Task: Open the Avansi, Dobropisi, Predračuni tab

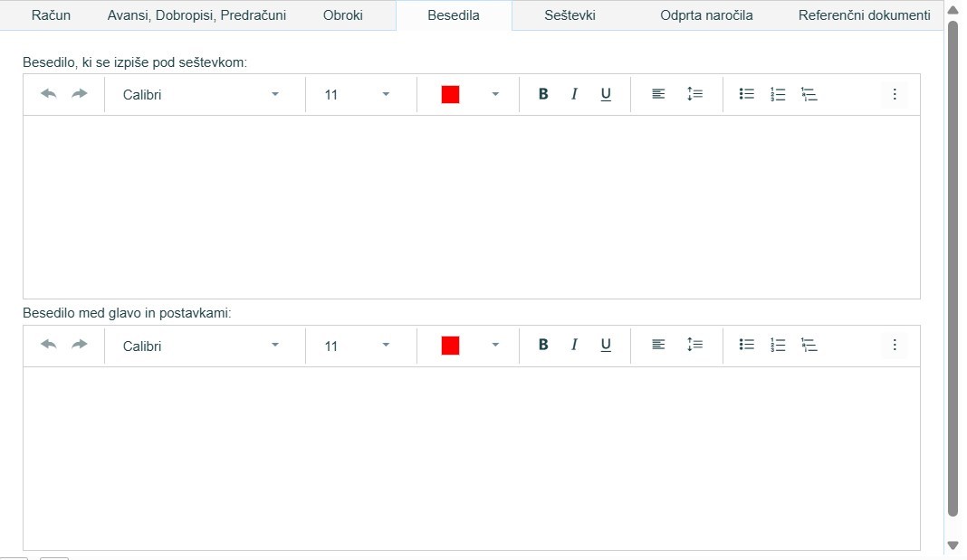Action: click(x=196, y=15)
